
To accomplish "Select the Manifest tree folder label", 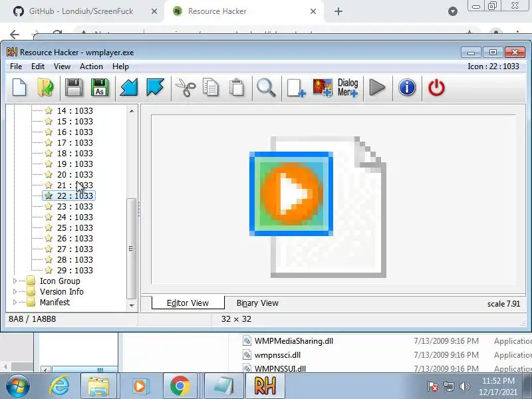I will coord(55,302).
